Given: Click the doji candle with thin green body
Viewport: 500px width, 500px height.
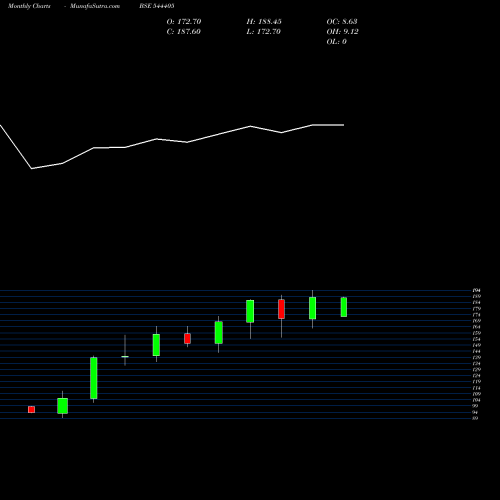Looking at the screenshot, I should click(x=125, y=356).
